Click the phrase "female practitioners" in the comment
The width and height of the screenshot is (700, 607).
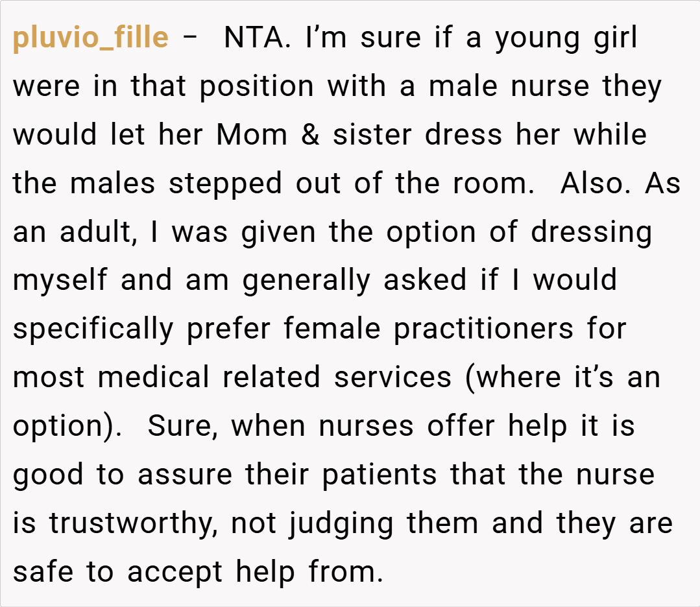coord(428,330)
